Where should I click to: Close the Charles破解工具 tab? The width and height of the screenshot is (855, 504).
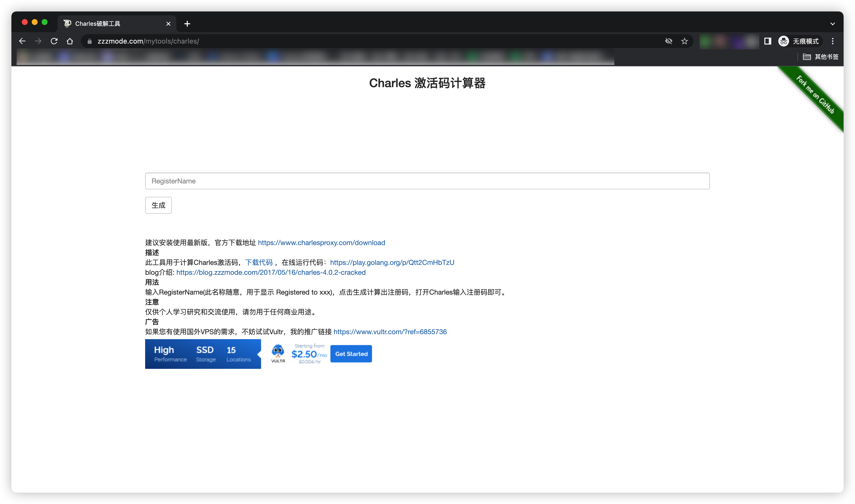pyautogui.click(x=168, y=24)
